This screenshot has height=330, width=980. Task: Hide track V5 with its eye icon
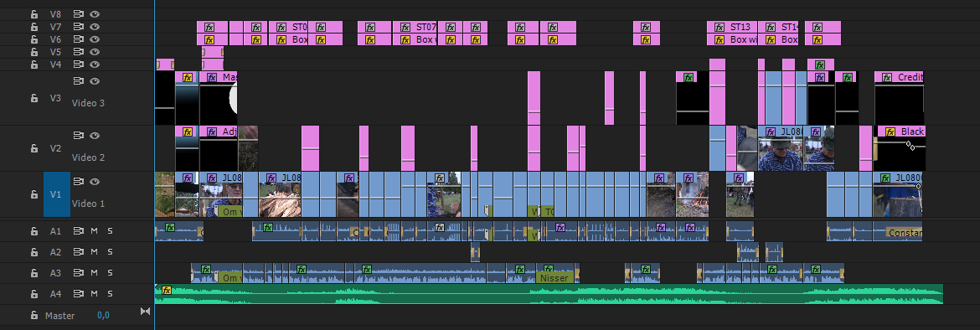click(x=95, y=52)
